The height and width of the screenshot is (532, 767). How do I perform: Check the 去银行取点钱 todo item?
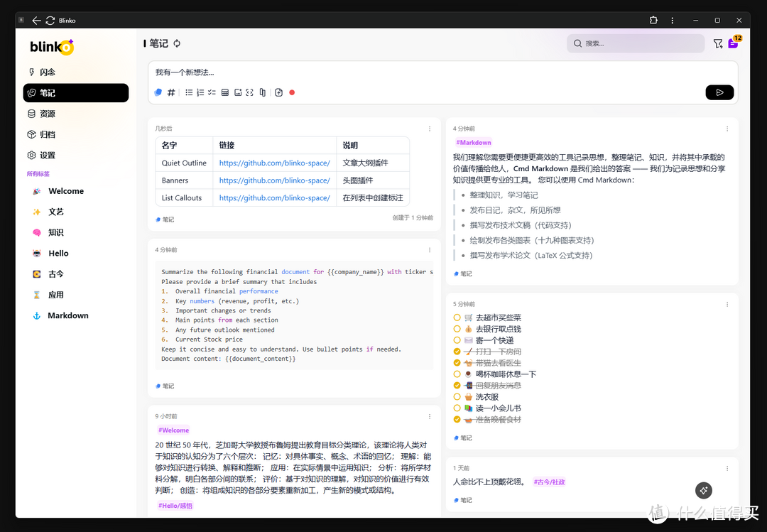click(x=457, y=329)
